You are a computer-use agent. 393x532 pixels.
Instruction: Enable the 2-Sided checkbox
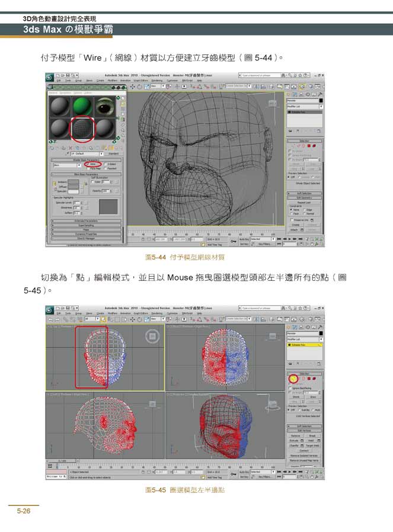105,164
